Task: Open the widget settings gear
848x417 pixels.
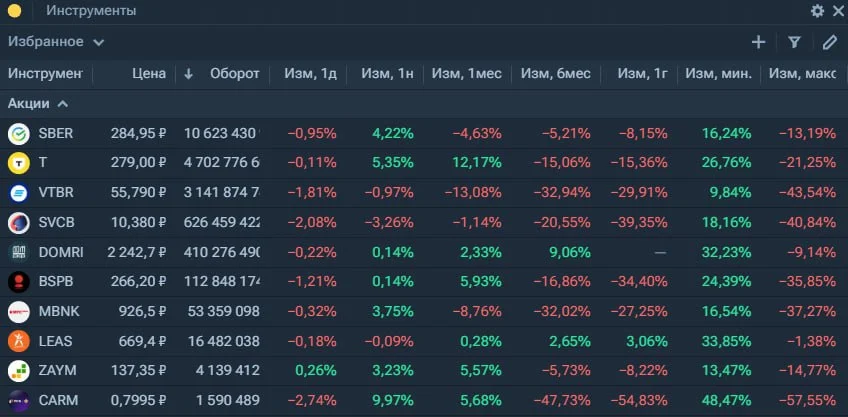Action: [817, 11]
